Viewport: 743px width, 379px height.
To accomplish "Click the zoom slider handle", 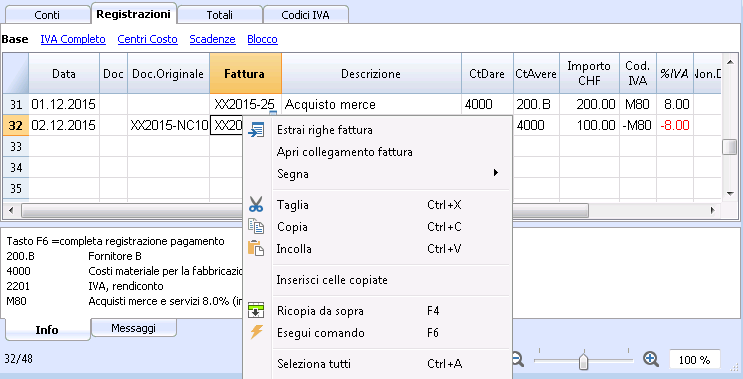I will [x=584, y=360].
